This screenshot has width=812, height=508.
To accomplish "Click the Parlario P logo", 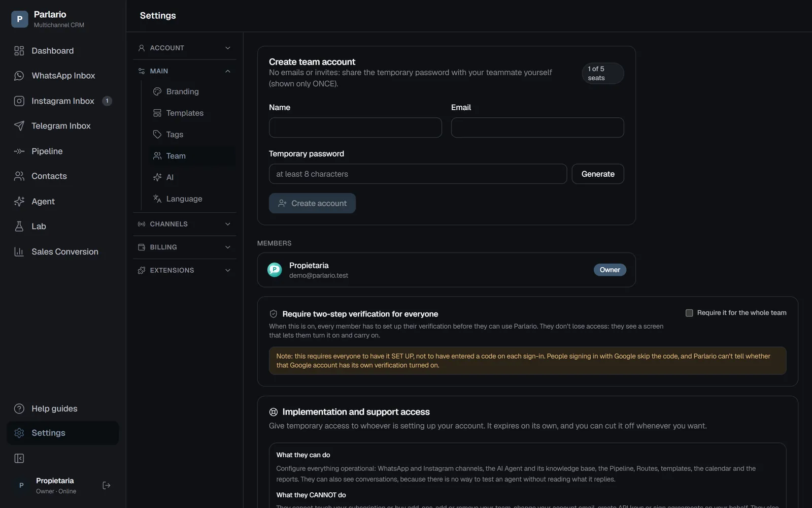I will click(x=20, y=19).
